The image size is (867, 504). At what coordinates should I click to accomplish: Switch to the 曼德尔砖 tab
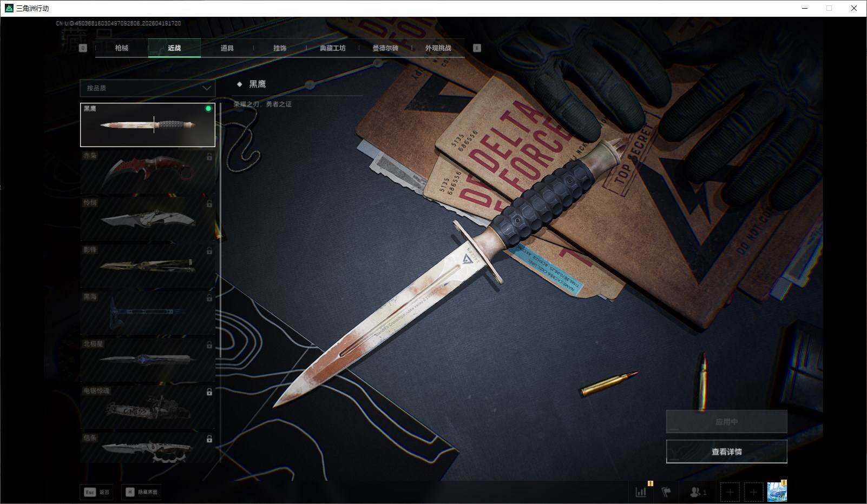pos(385,48)
